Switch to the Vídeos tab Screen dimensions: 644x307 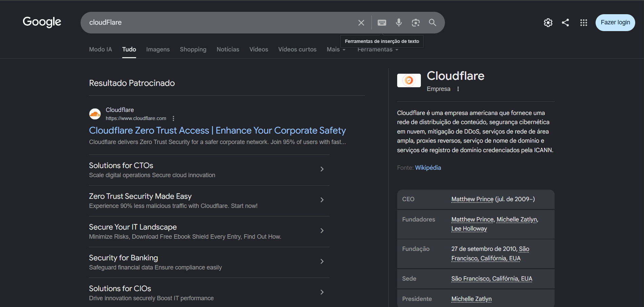point(259,49)
